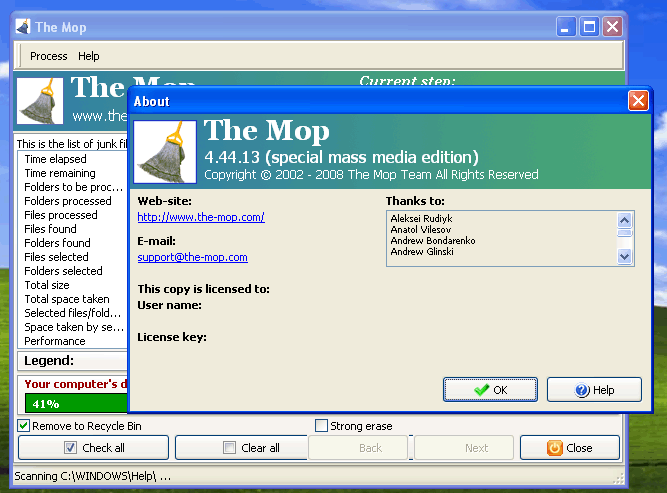Click the Next button
This screenshot has width=667, height=493.
pyautogui.click(x=464, y=447)
